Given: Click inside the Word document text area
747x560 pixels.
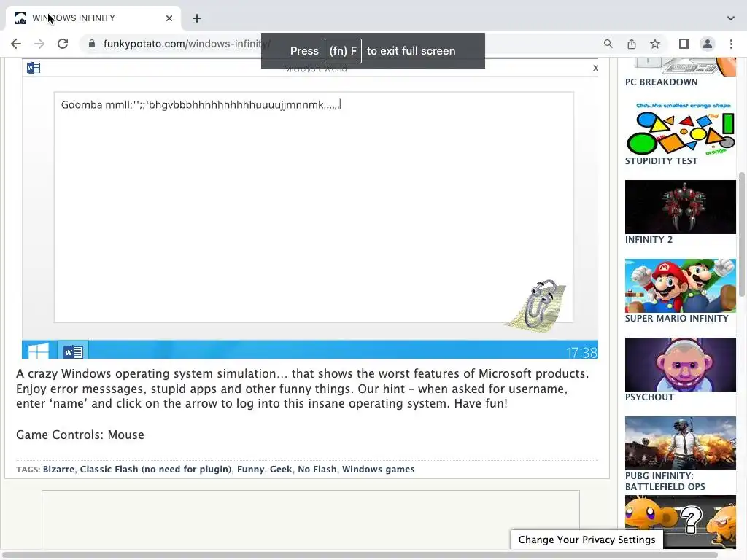Looking at the screenshot, I should (314, 207).
